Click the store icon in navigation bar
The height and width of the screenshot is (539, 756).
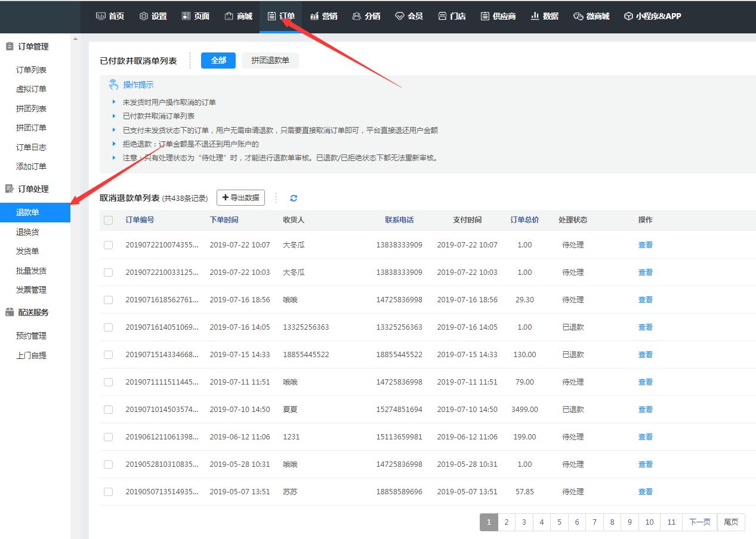442,16
